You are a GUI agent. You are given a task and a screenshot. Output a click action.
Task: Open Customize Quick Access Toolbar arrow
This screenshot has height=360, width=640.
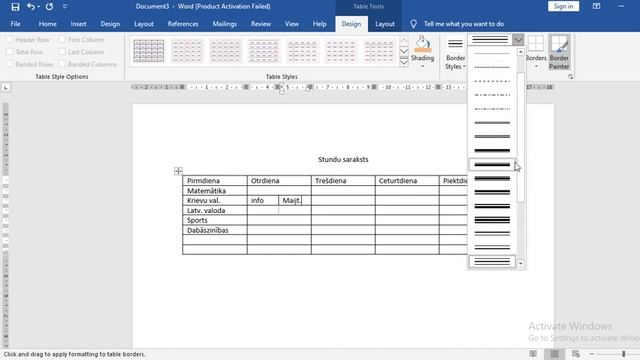pyautogui.click(x=65, y=7)
